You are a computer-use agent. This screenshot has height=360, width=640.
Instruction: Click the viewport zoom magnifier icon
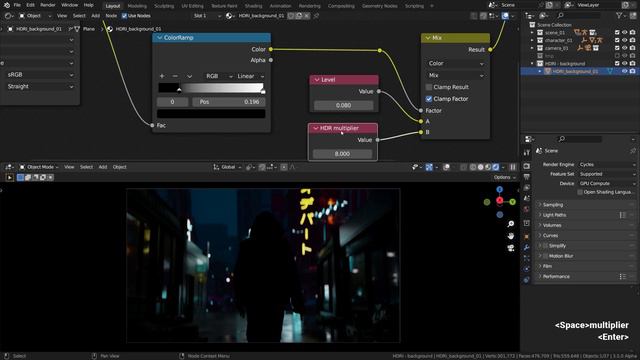click(x=511, y=224)
